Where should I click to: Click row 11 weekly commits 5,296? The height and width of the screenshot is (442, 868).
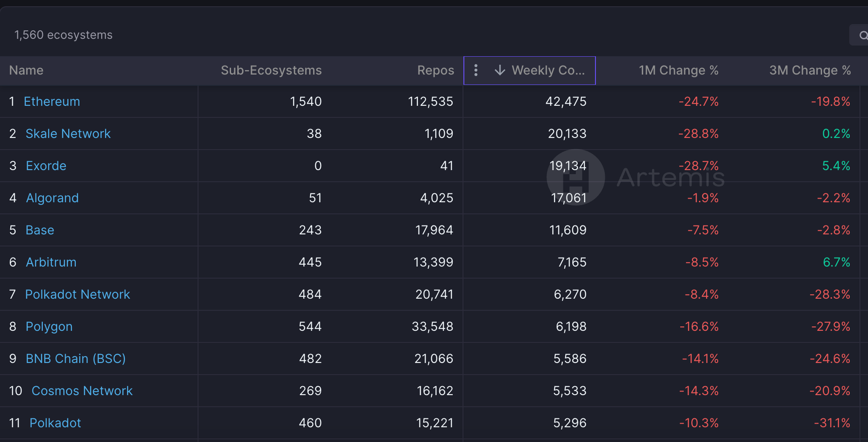point(570,423)
